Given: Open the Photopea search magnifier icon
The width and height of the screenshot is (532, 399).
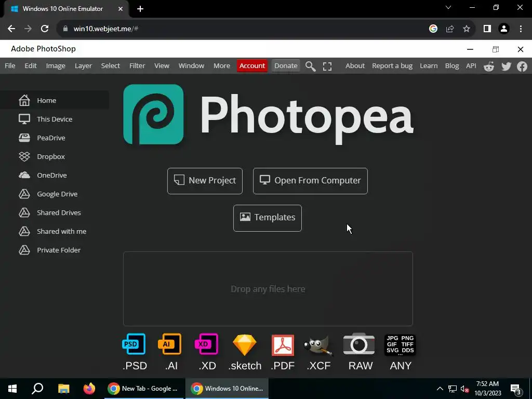Looking at the screenshot, I should (x=311, y=66).
